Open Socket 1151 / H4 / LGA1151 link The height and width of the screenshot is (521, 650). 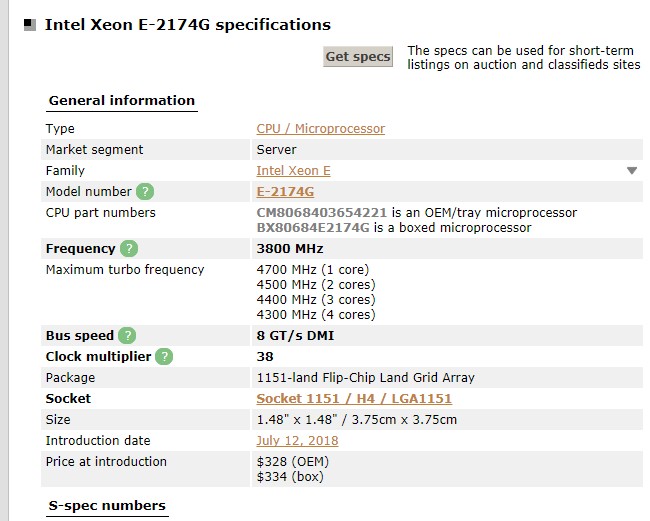354,398
